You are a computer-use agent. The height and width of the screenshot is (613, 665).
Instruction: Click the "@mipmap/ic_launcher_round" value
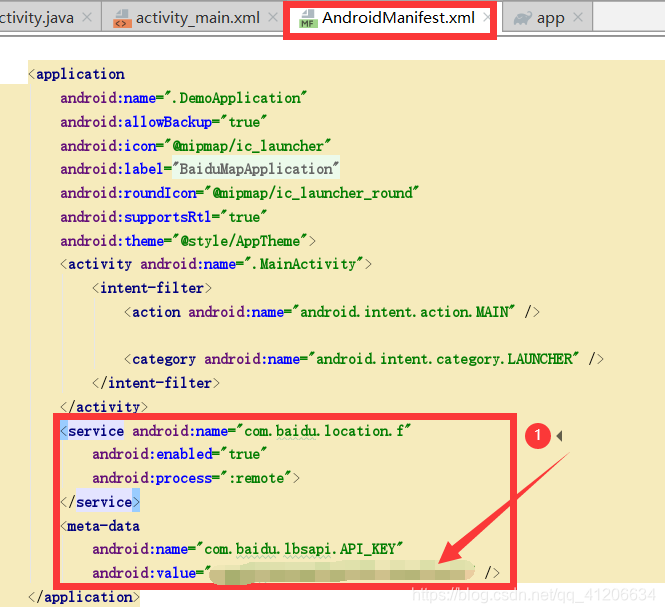click(312, 193)
